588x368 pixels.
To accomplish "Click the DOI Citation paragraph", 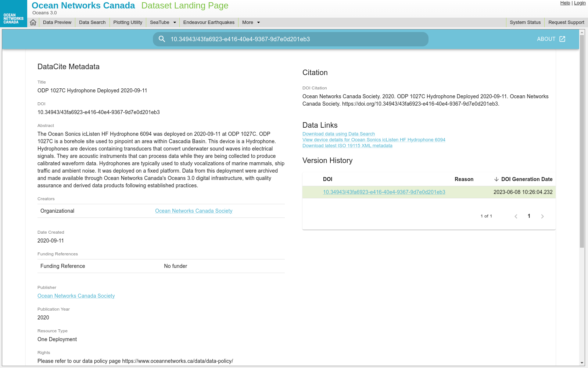I will [426, 100].
